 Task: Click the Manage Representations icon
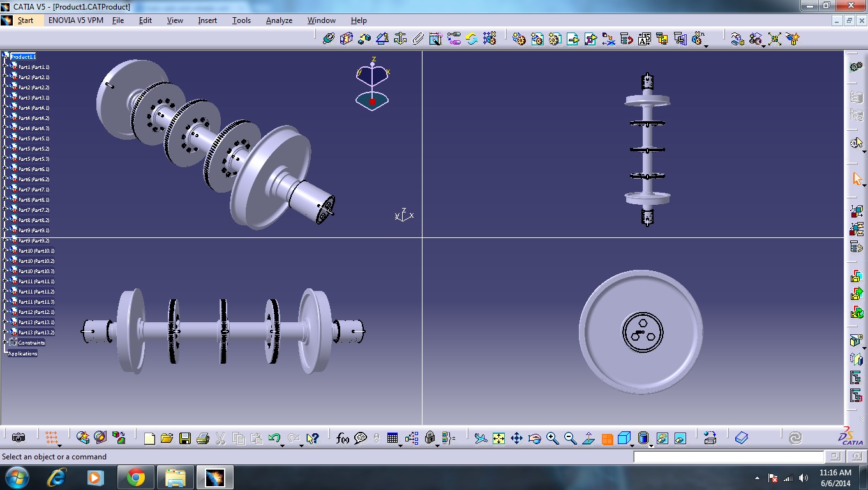pyautogui.click(x=680, y=39)
